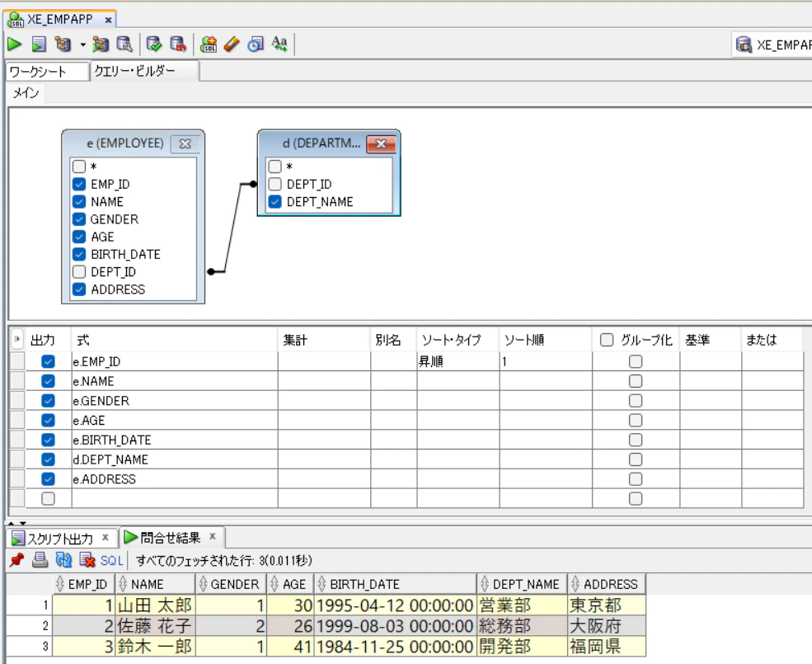Check DEPT_ID in the DEPARTMENT table
This screenshot has height=664, width=812.
pyautogui.click(x=275, y=184)
